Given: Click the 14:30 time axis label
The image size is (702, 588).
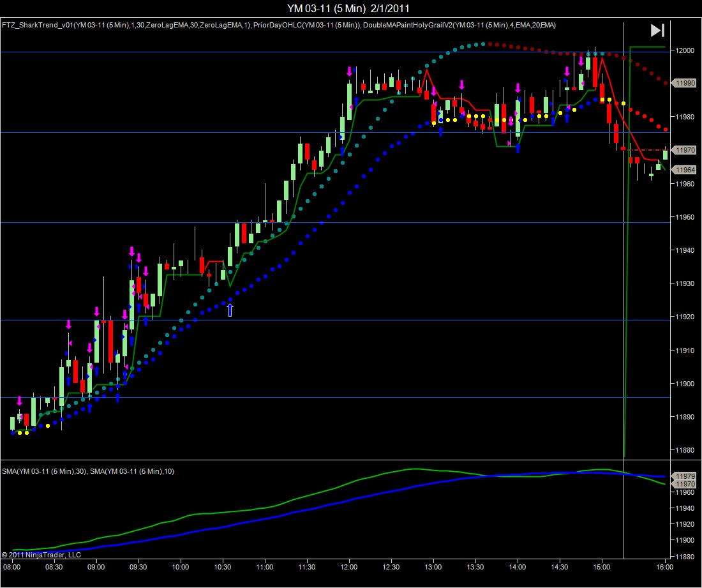Looking at the screenshot, I should (559, 567).
